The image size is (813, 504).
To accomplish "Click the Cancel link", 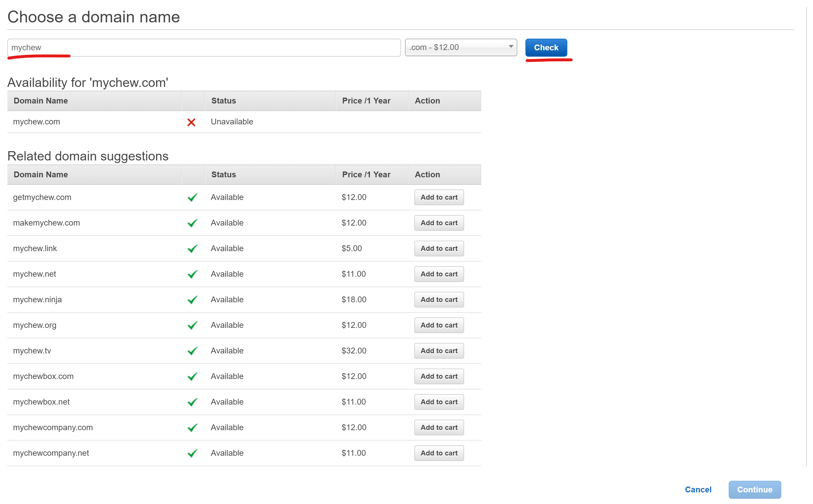I will coord(698,490).
